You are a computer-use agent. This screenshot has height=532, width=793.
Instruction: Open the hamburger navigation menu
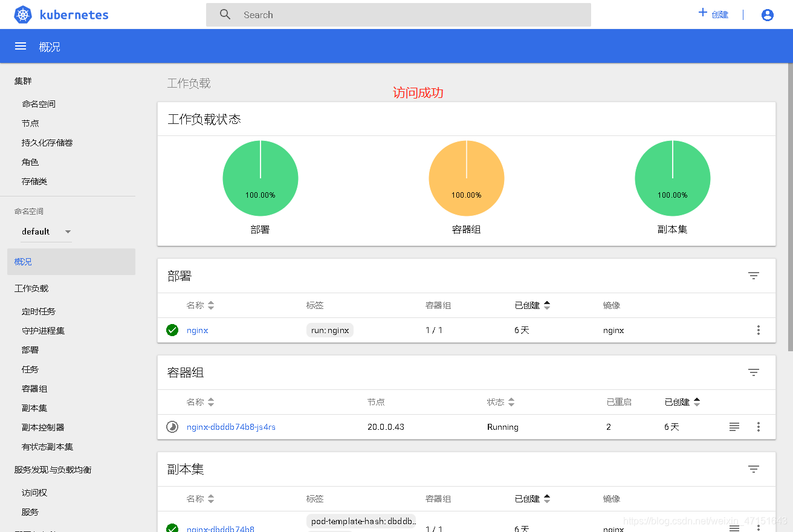coord(21,46)
